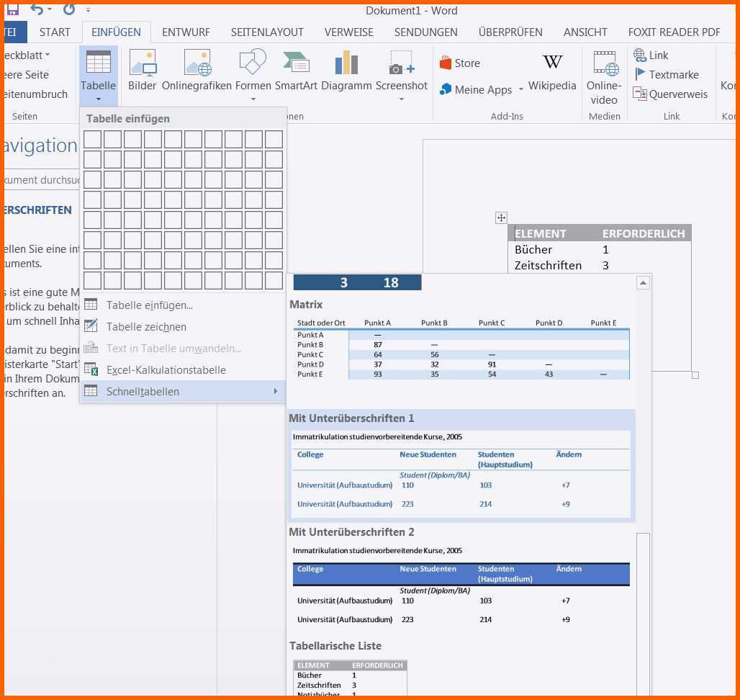Insert a Textmarke bookmark
The height and width of the screenshot is (700, 740).
click(x=666, y=75)
